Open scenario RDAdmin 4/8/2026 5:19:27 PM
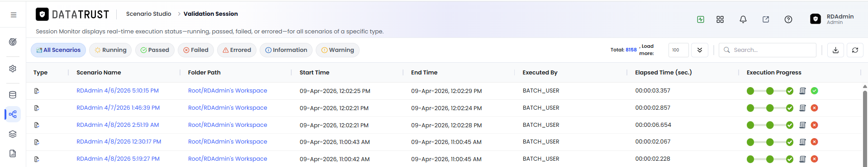The height and width of the screenshot is (167, 868). (x=118, y=159)
